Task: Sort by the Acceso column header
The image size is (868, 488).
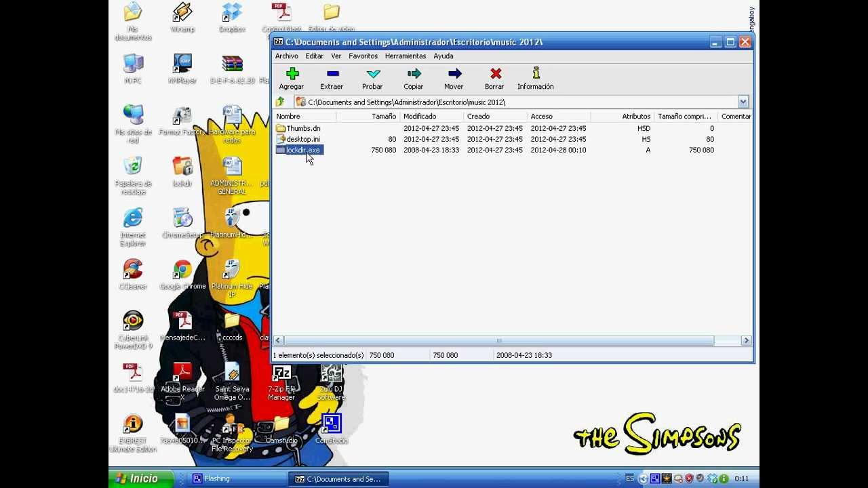Action: coord(559,117)
